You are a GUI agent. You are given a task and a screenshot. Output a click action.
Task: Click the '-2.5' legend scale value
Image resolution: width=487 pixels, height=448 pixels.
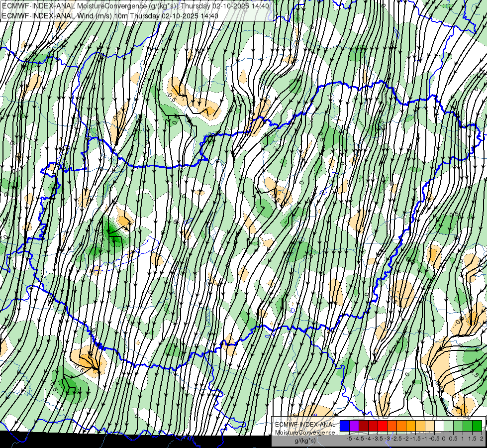click(x=396, y=439)
